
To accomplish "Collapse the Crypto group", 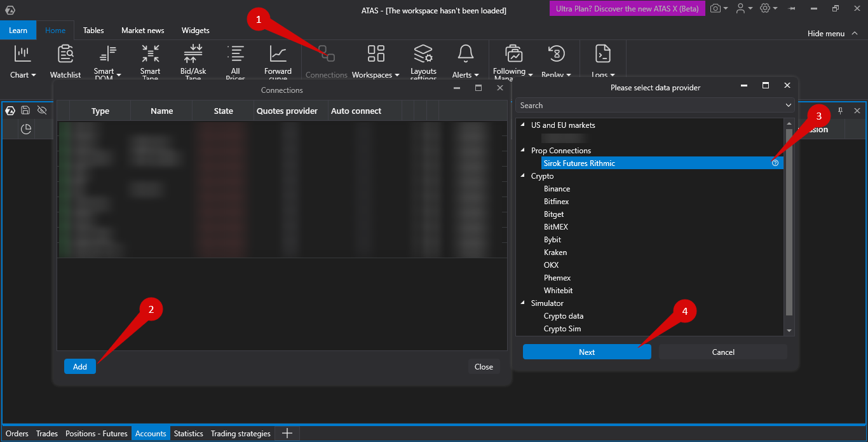I will (x=523, y=176).
